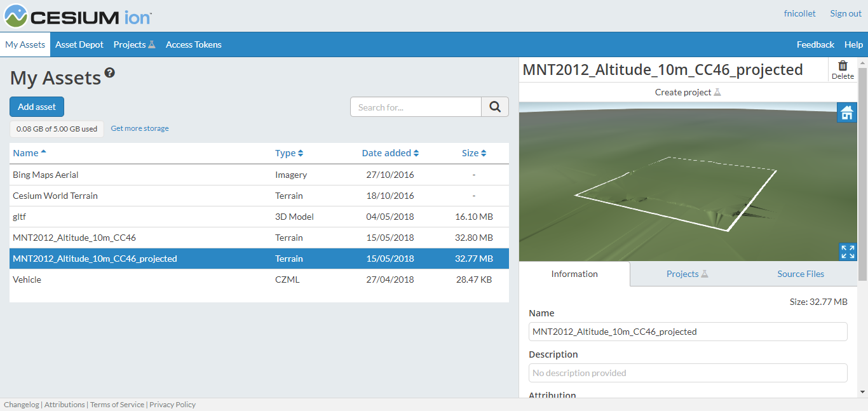Sort the asset list by Type
This screenshot has width=868, height=411.
pos(289,152)
